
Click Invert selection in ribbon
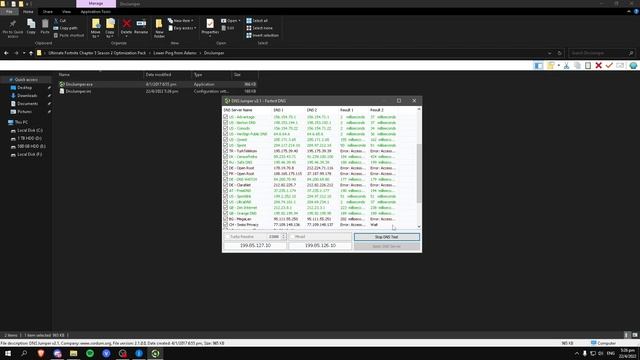click(x=262, y=36)
